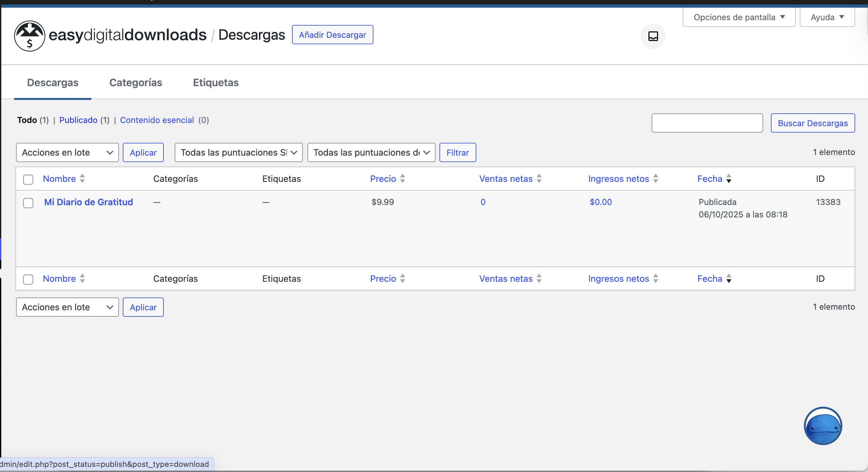Check the bottom select-all checkbox
This screenshot has width=868, height=472.
28,280
